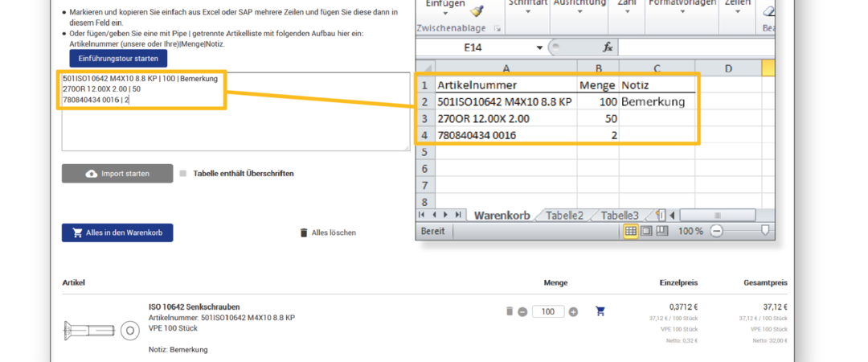Select row 8 header in Excel

click(x=425, y=201)
